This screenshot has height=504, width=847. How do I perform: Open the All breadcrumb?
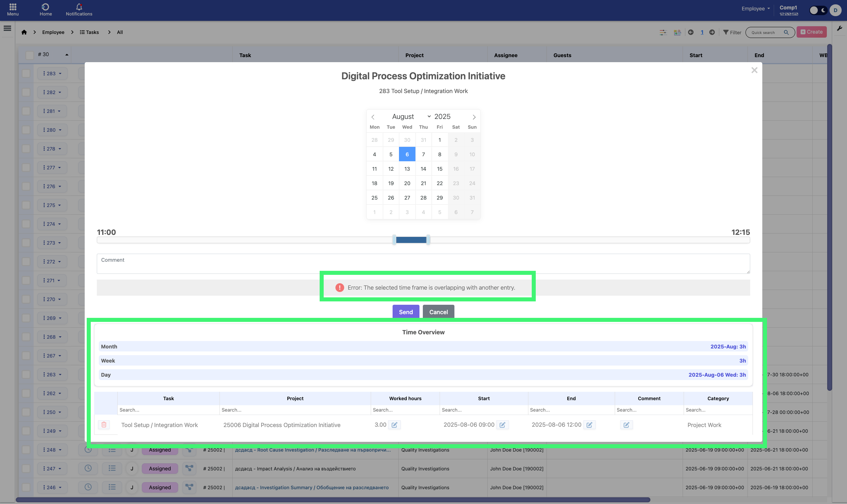pos(120,32)
